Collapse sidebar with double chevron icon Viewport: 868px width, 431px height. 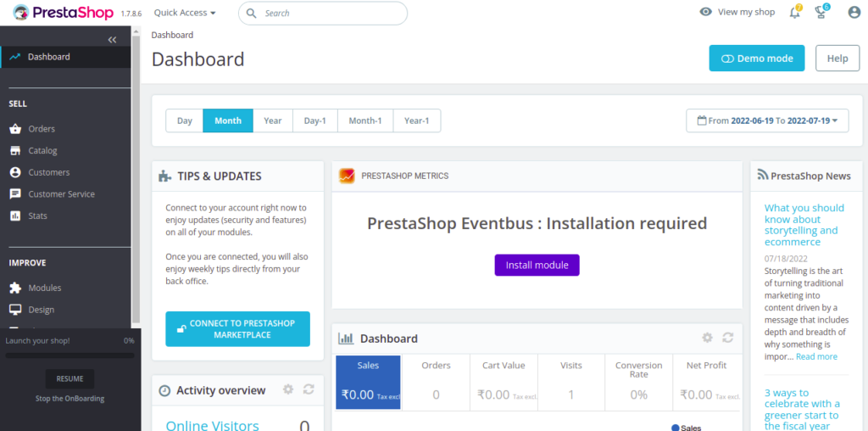click(x=113, y=39)
